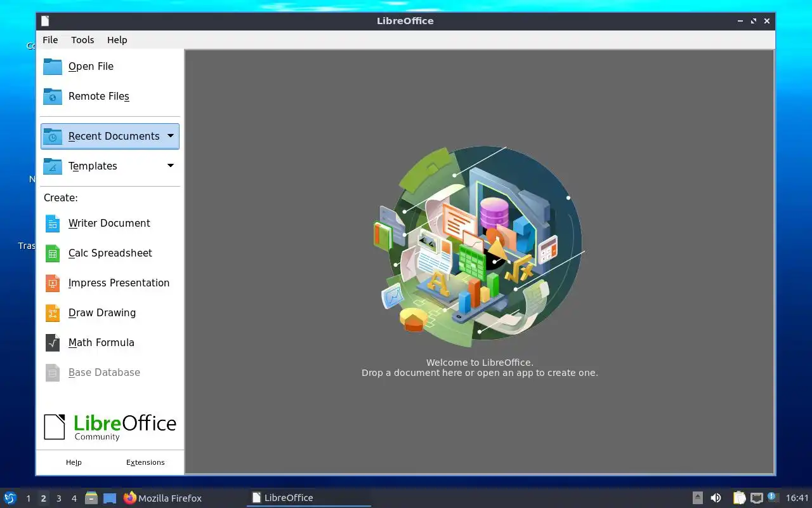The width and height of the screenshot is (812, 508).
Task: Click the Recent Documents clock-folder icon
Action: point(53,136)
